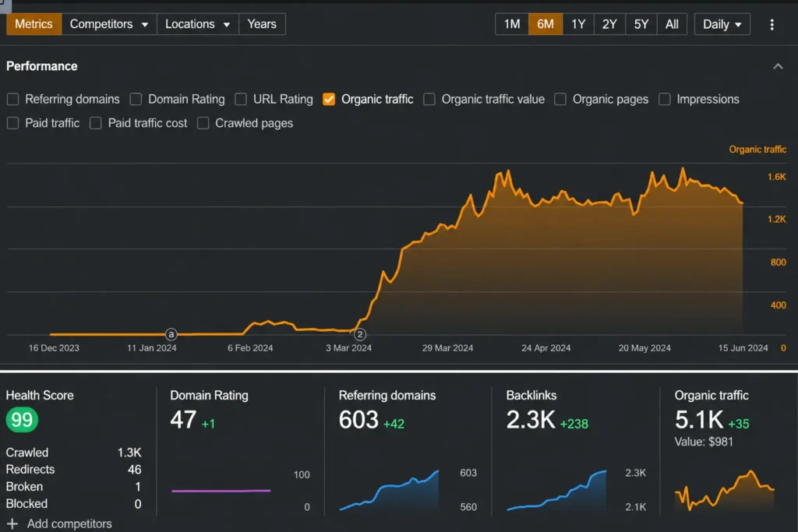The image size is (798, 532).
Task: Click the Domain Rating value 47
Action: (x=183, y=420)
